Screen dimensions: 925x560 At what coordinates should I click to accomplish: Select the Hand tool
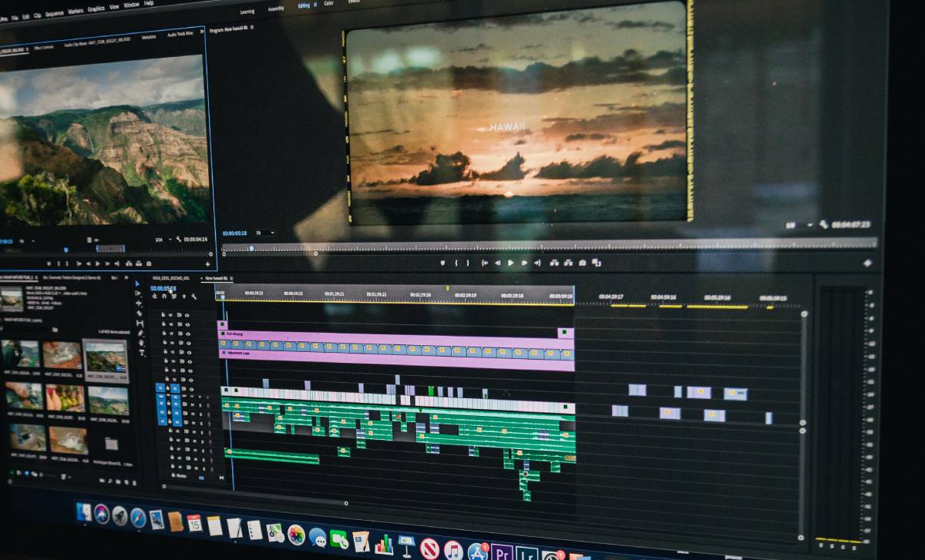(x=141, y=343)
